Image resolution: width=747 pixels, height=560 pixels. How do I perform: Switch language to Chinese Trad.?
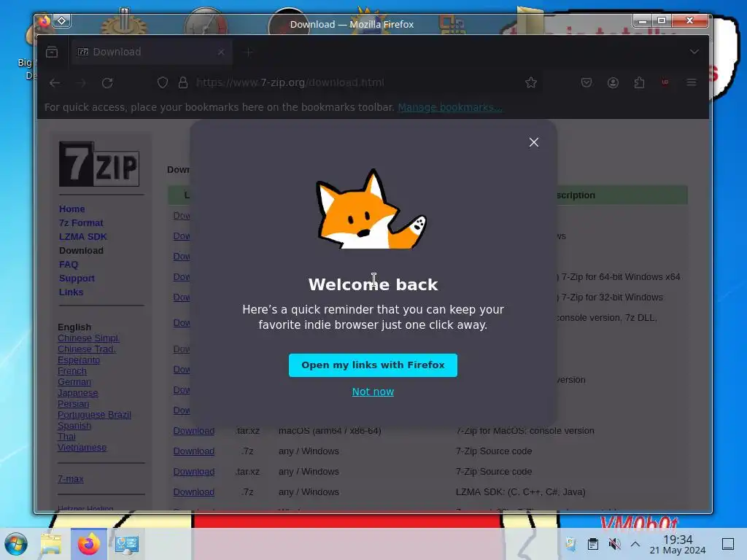[x=87, y=349]
